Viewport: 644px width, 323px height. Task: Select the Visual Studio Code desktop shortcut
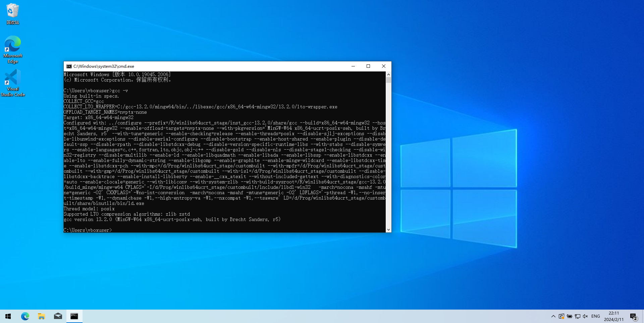point(13,83)
